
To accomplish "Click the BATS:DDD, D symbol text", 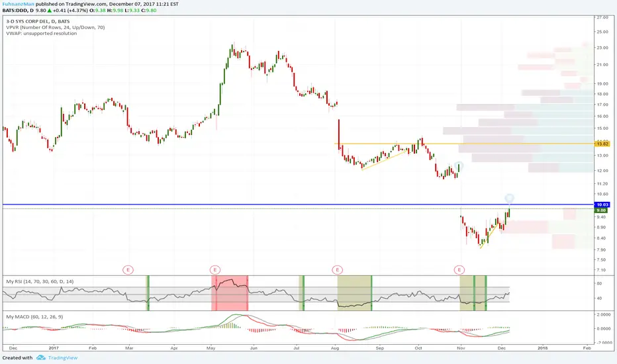I will (18, 10).
